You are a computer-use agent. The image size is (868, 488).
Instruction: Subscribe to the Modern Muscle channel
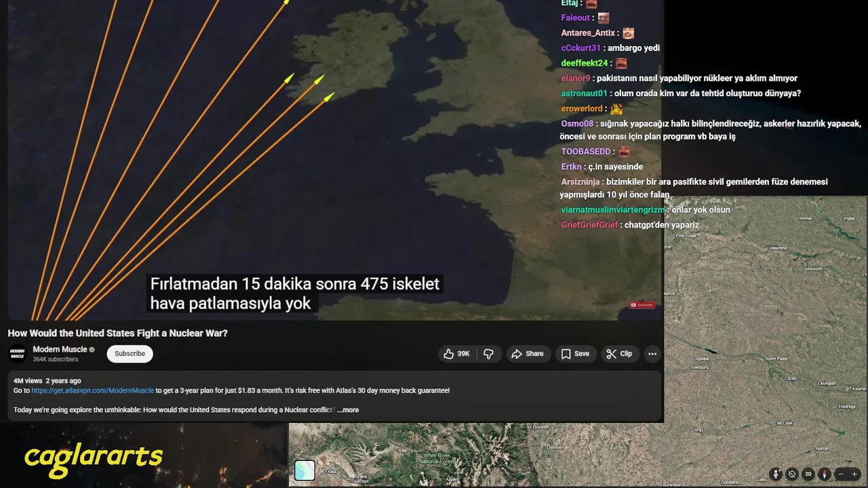click(130, 354)
